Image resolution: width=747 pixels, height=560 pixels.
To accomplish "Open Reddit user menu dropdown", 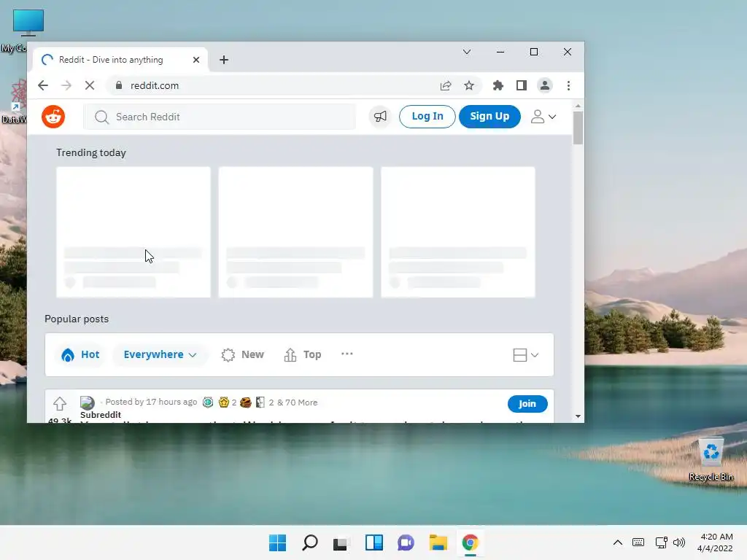I will 543,117.
